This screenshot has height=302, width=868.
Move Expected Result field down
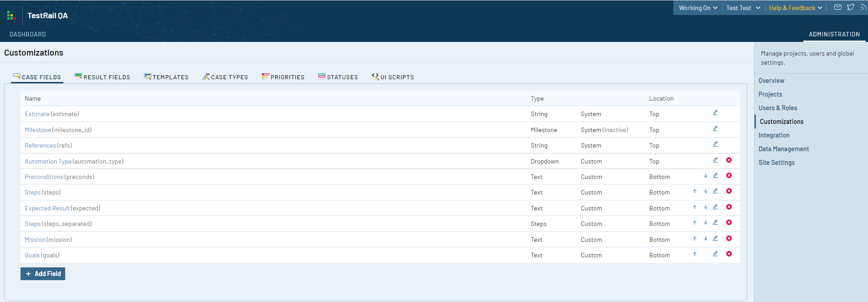tap(706, 207)
